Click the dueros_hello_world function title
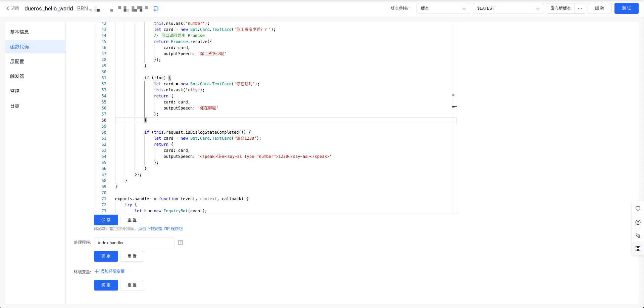644x308 pixels. pyautogui.click(x=49, y=8)
